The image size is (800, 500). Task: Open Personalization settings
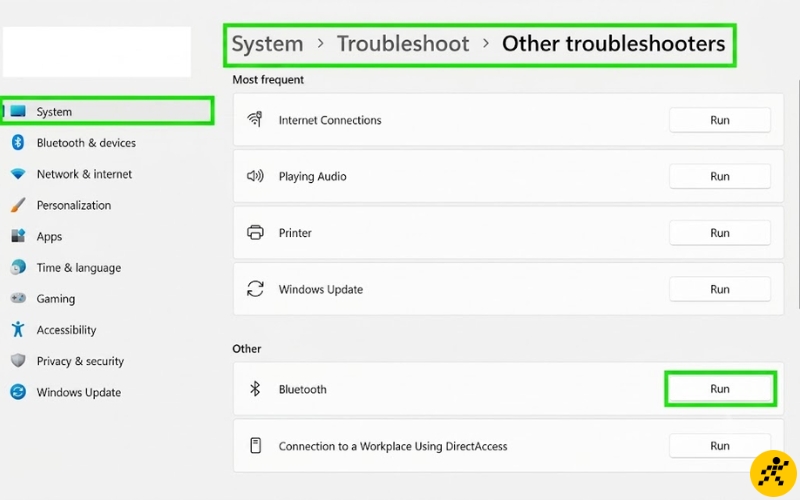[x=73, y=205]
